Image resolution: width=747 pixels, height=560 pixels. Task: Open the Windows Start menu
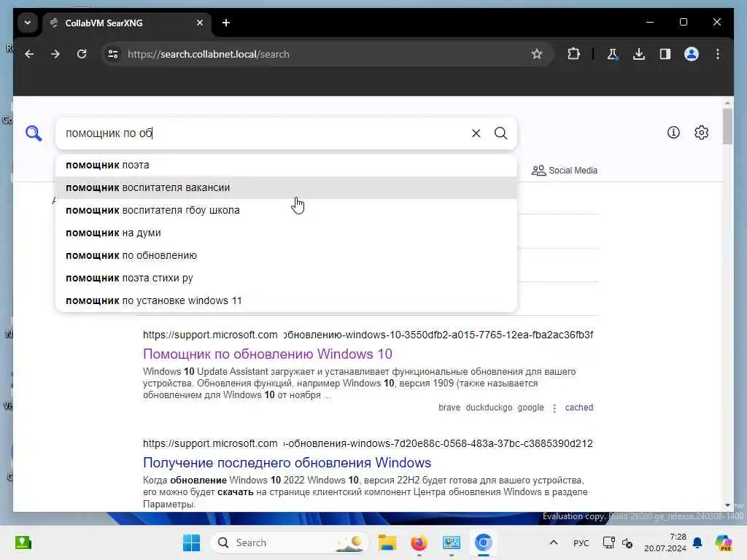(192, 542)
